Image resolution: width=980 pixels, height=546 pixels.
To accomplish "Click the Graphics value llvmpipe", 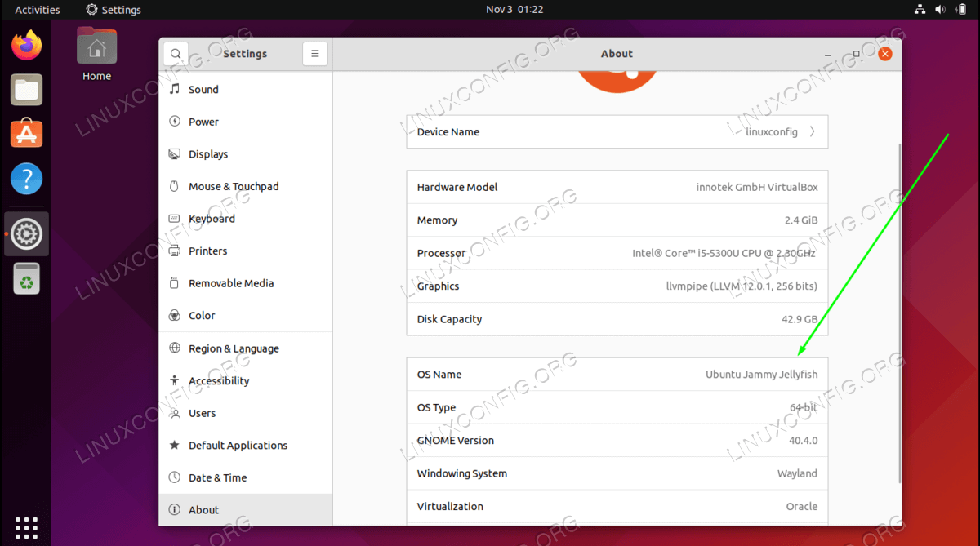I will (742, 286).
